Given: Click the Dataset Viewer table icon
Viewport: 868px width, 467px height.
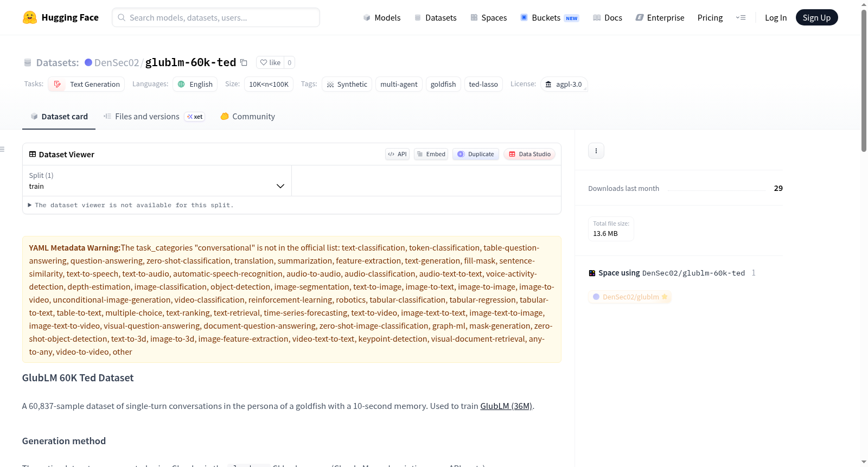Looking at the screenshot, I should tap(33, 154).
